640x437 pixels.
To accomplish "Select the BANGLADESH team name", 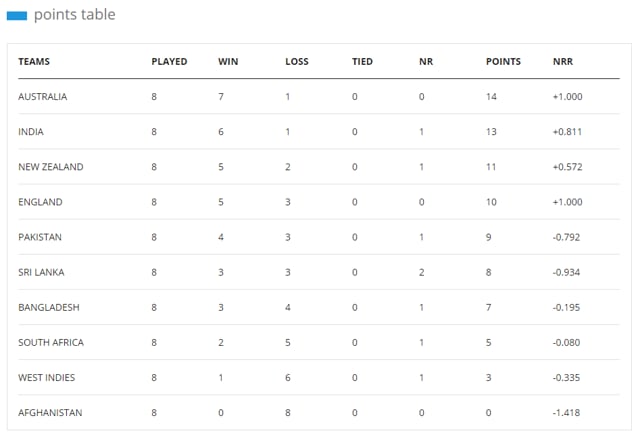I will click(x=49, y=307).
